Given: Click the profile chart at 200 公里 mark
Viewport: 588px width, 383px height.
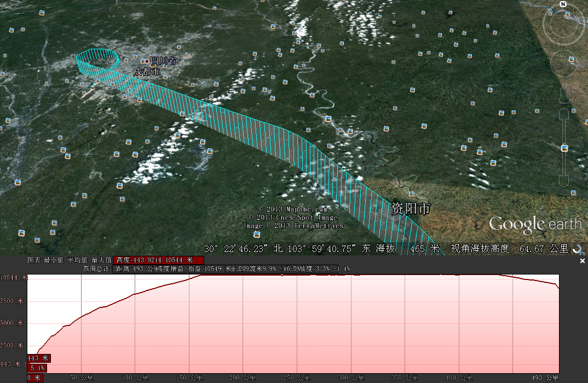Looking at the screenshot, I should [243, 329].
